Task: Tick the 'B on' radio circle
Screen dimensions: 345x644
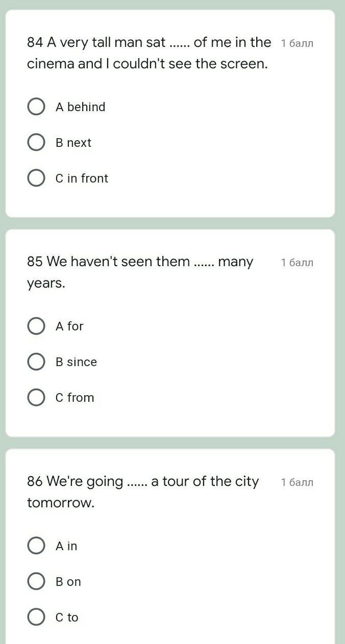Action: (36, 581)
